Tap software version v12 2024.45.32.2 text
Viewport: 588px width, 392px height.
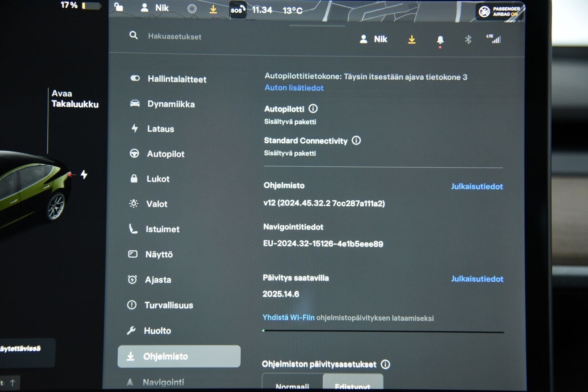324,203
